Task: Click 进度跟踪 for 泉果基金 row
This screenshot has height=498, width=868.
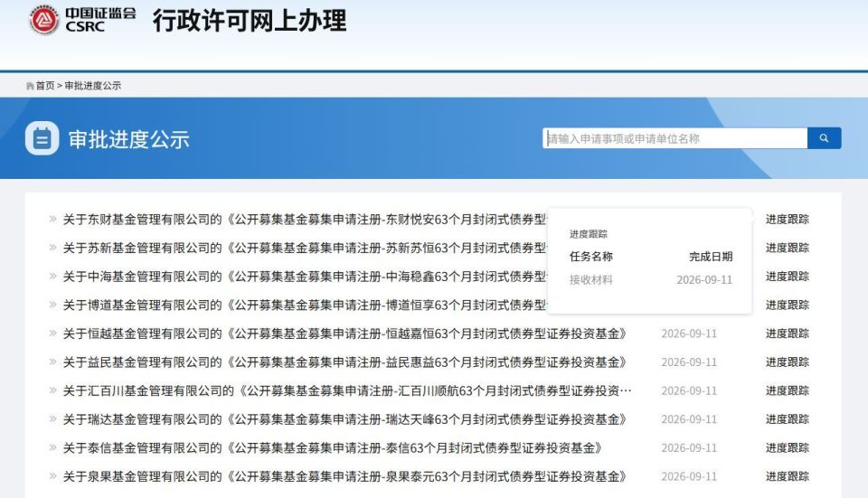Action: (x=788, y=476)
